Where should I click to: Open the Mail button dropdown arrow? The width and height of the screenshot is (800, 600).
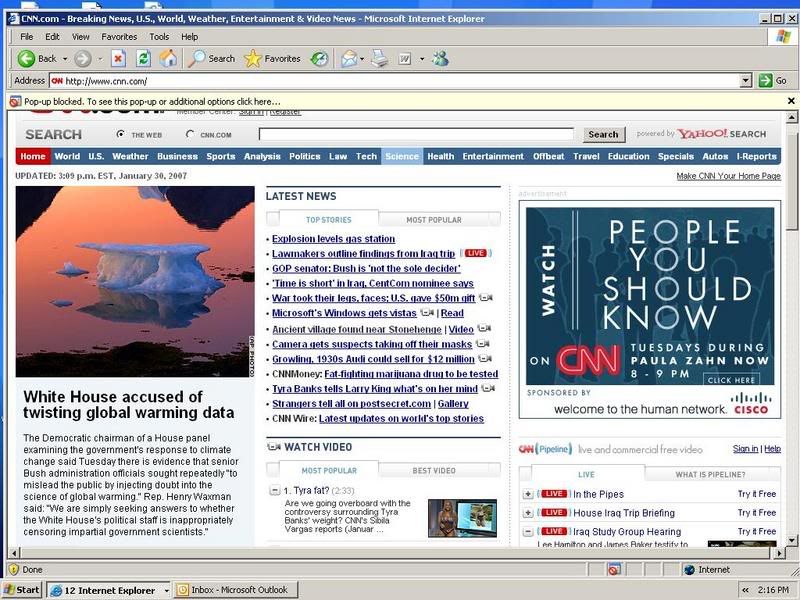(x=362, y=59)
